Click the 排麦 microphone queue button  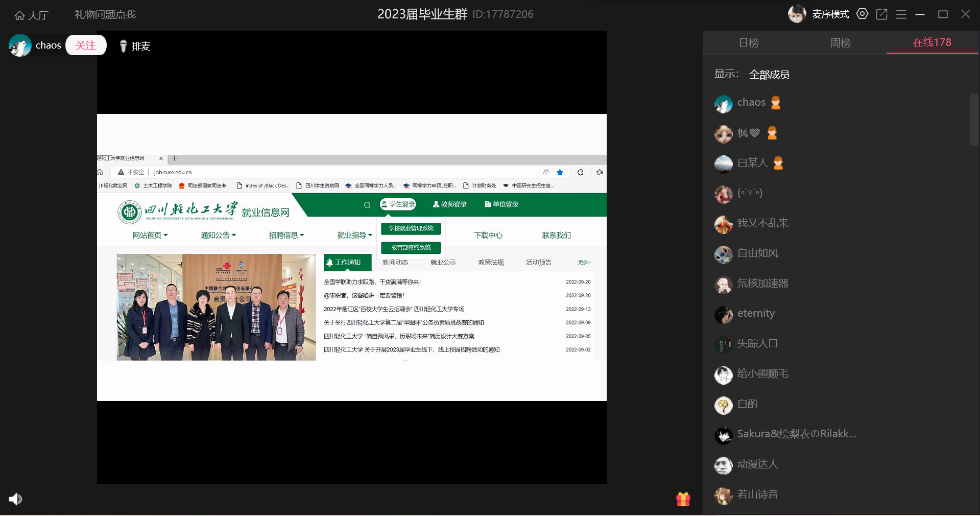135,46
